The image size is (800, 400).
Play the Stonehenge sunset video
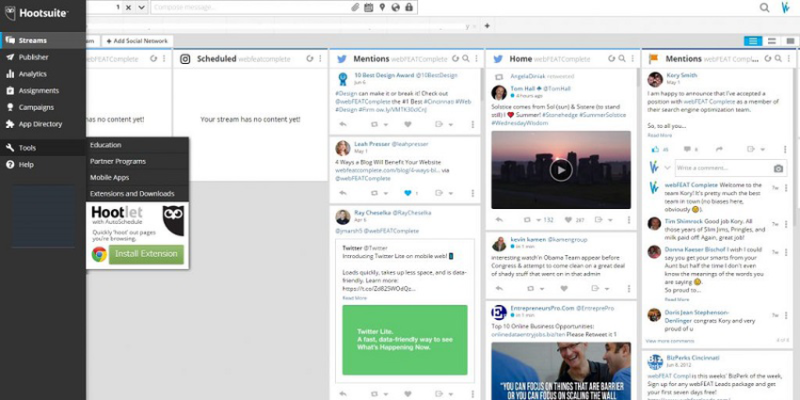coord(561,170)
